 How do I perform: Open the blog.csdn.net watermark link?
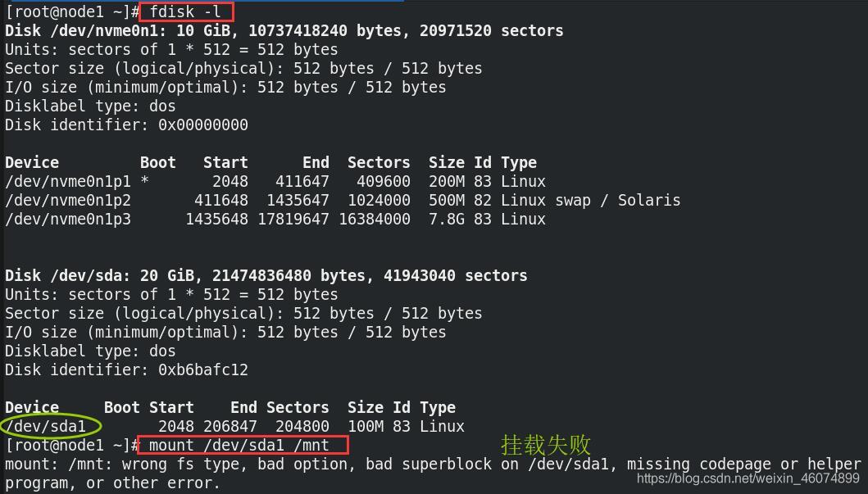[748, 478]
